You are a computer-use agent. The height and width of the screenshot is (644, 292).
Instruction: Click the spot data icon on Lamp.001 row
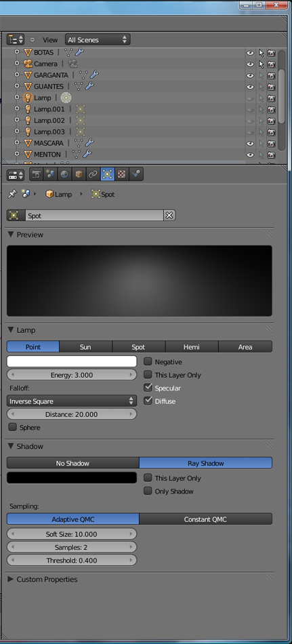click(80, 109)
